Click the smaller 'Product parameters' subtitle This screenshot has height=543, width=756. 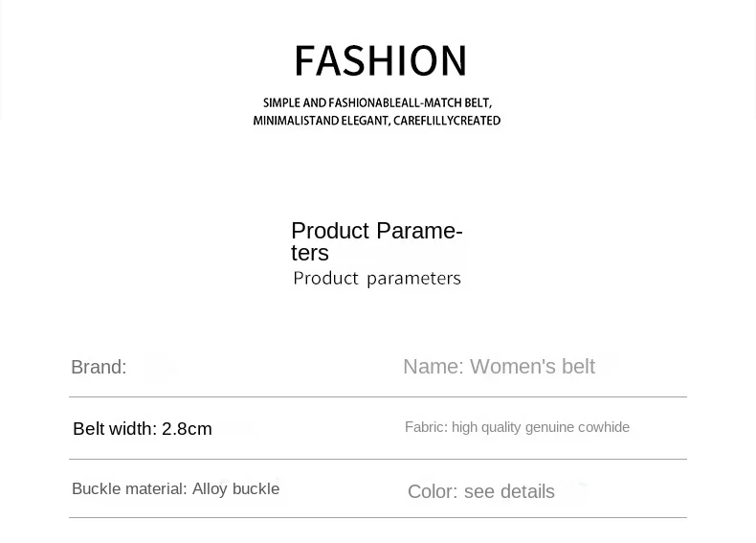tap(377, 279)
